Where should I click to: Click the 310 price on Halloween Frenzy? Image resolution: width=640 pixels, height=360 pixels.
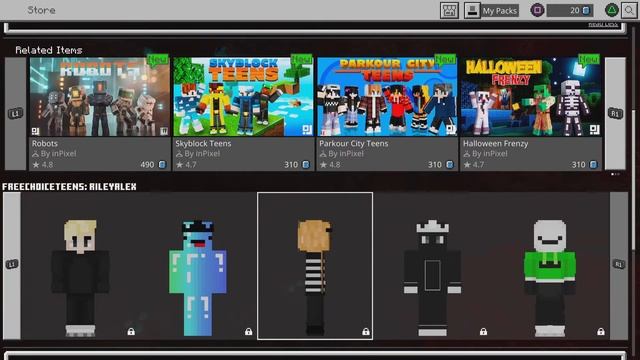584,164
